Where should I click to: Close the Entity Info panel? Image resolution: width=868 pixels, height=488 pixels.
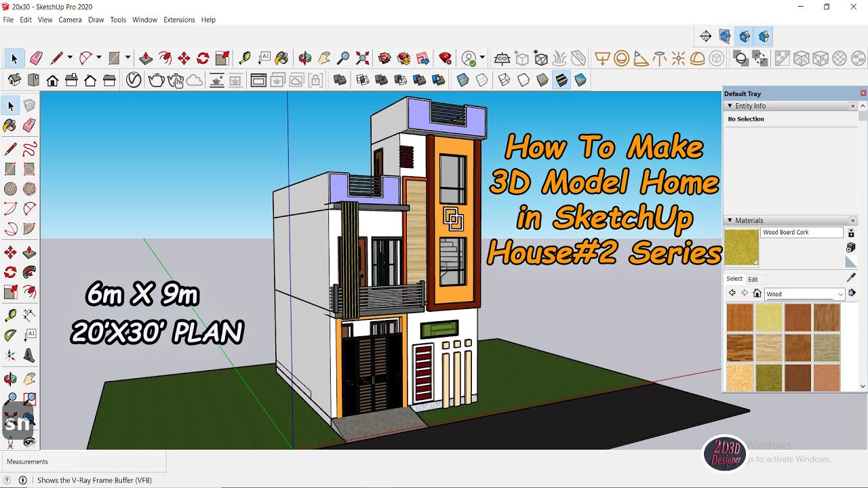click(x=853, y=106)
